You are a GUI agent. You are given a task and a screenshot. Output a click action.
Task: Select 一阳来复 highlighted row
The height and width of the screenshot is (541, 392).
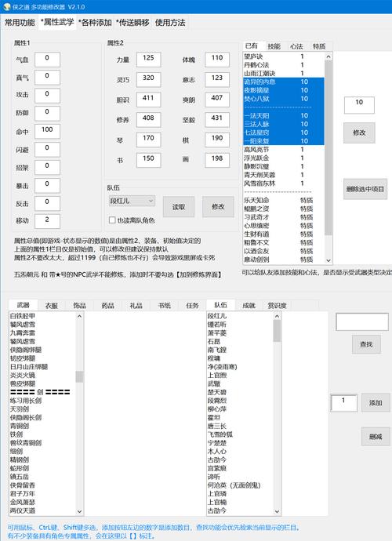coord(284,141)
